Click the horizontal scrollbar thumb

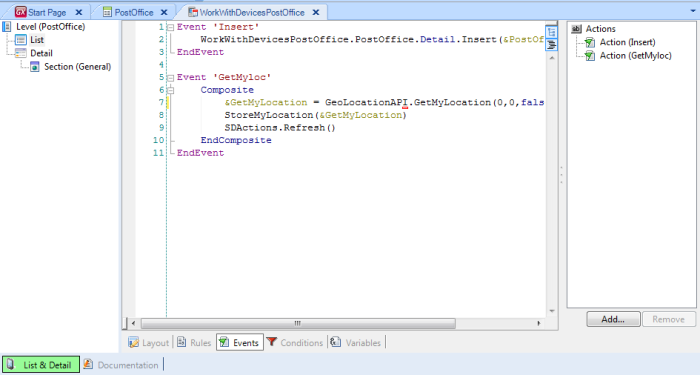coord(298,323)
